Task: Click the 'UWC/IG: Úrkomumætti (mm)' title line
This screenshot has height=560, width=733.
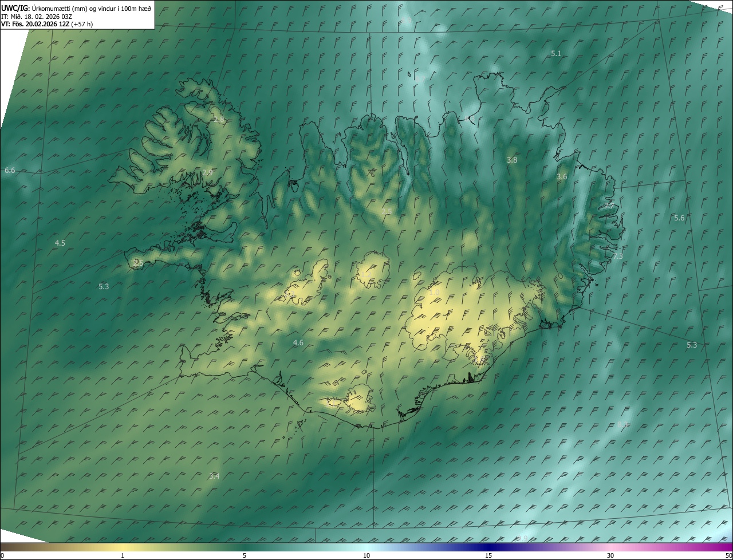Action: pos(76,7)
